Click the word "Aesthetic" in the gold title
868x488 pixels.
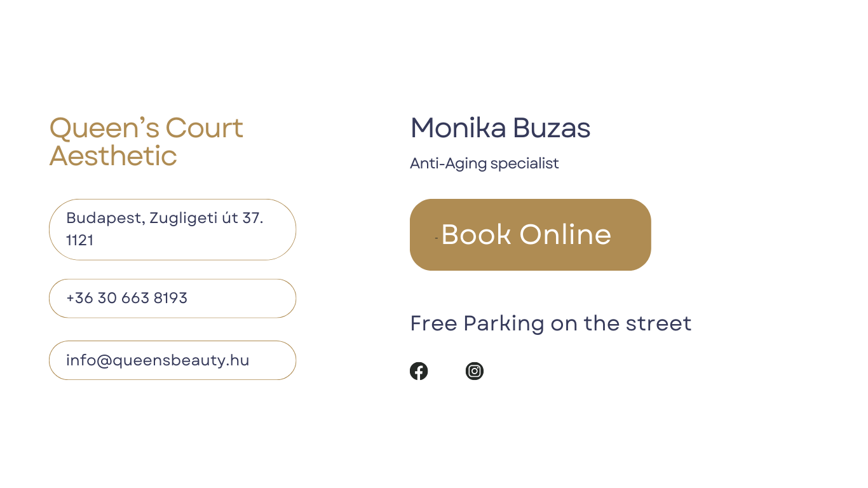tap(113, 156)
